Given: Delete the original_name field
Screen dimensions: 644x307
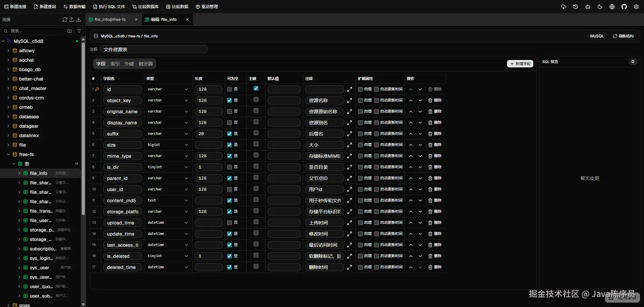Looking at the screenshot, I should pos(435,112).
